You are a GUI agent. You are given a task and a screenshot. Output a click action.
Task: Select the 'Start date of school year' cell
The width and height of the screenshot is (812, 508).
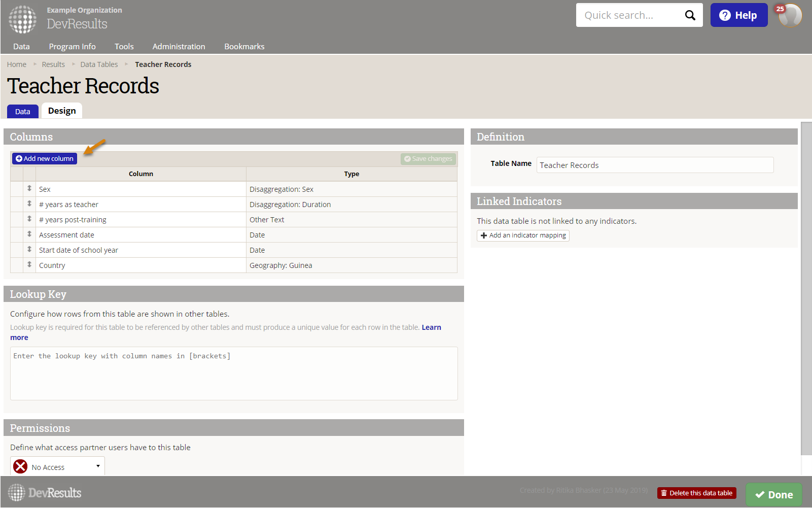pyautogui.click(x=141, y=250)
